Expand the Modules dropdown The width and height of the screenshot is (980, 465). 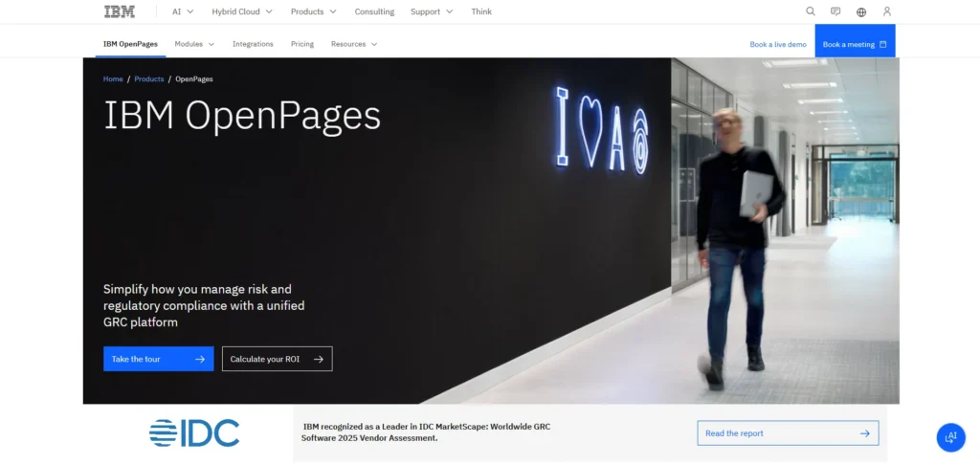click(194, 44)
